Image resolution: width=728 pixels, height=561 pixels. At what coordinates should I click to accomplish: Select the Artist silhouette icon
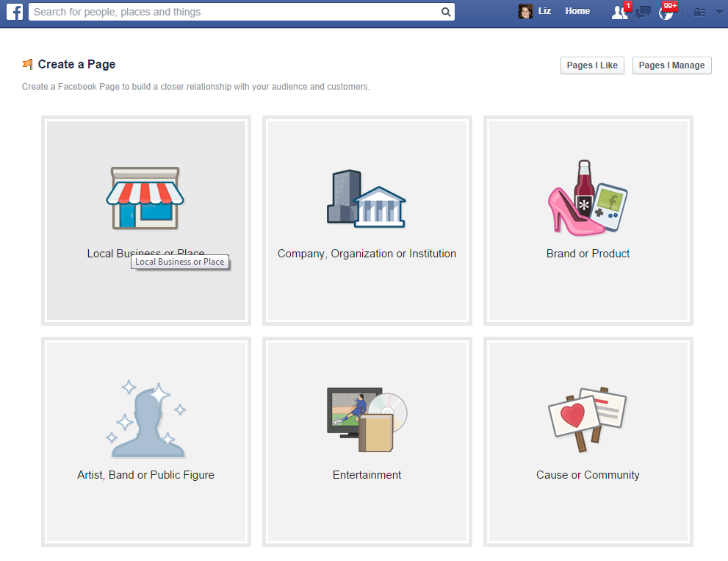145,419
